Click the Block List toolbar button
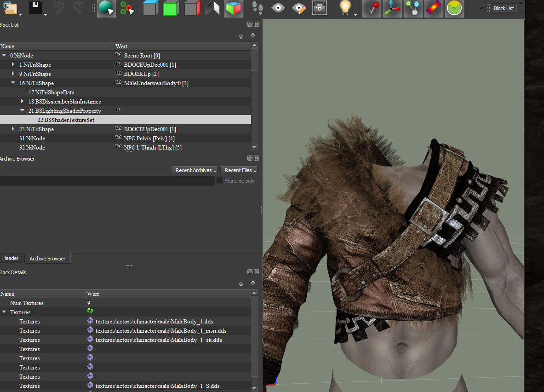The image size is (544, 392). pos(504,8)
